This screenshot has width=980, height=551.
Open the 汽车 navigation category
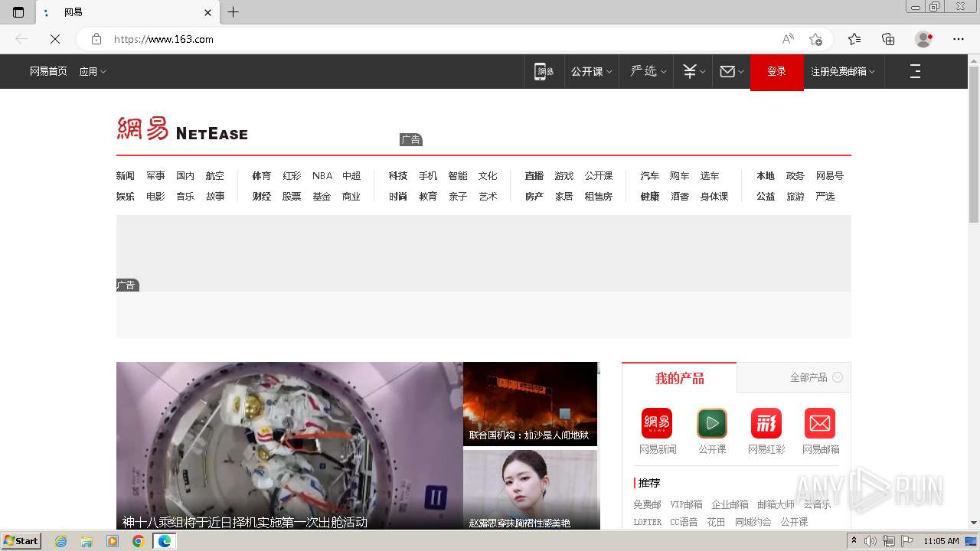[650, 175]
